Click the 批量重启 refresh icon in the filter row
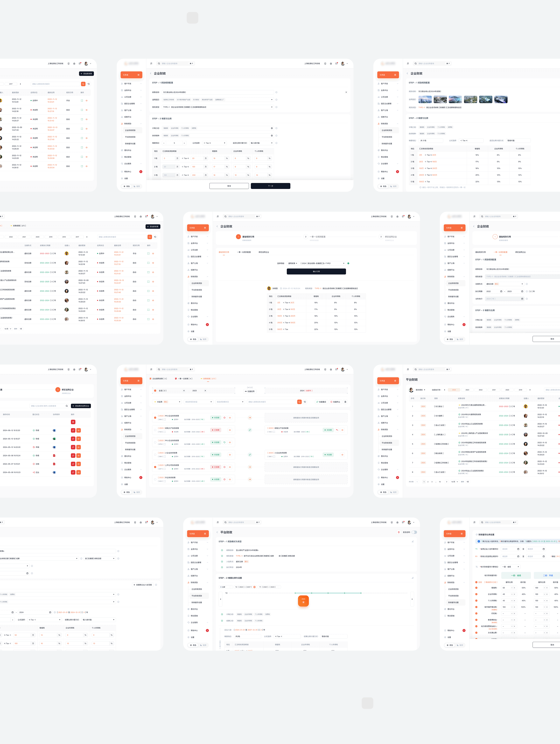 tap(318, 402)
